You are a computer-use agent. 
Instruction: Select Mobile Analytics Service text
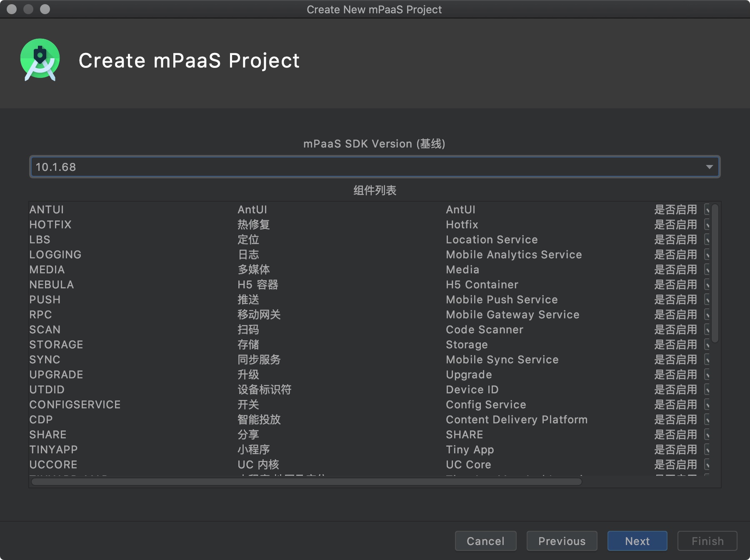(x=514, y=255)
